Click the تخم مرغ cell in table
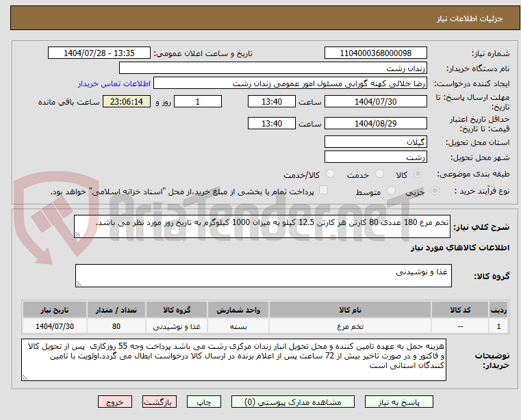The image size is (521, 420). [350, 326]
